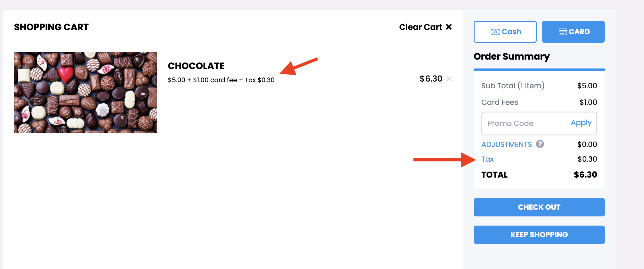Click the Order Summary heading

point(512,57)
